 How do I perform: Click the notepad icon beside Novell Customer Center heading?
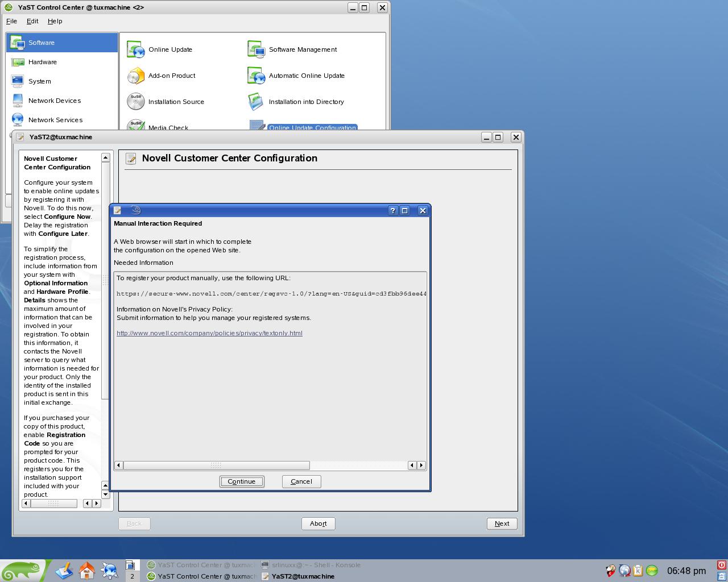tap(131, 159)
